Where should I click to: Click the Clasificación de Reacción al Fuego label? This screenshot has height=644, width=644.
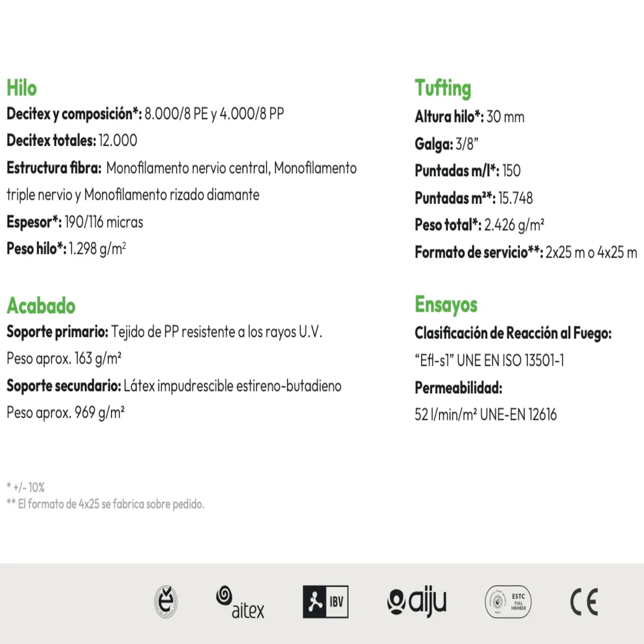pyautogui.click(x=513, y=333)
